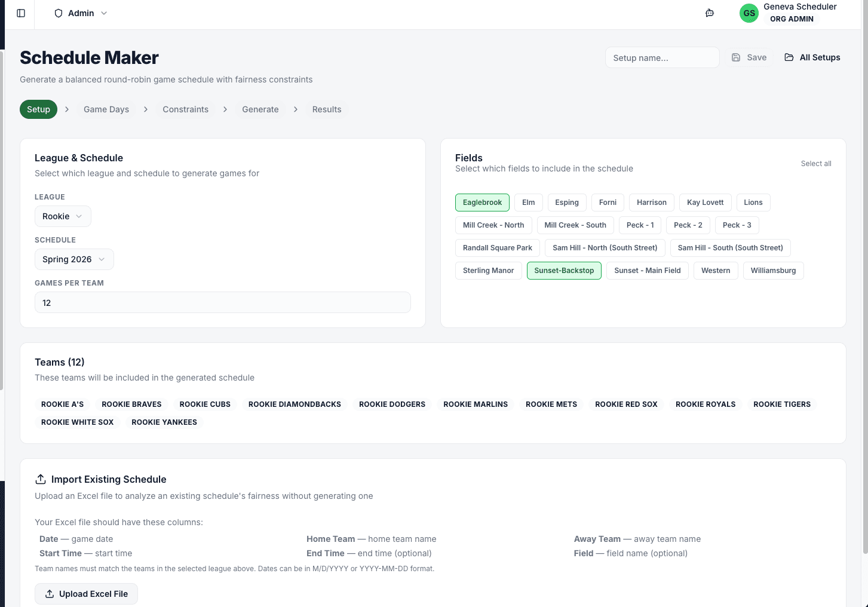Click the ROOKIE ROYALS team badge
Image resolution: width=868 pixels, height=607 pixels.
706,404
